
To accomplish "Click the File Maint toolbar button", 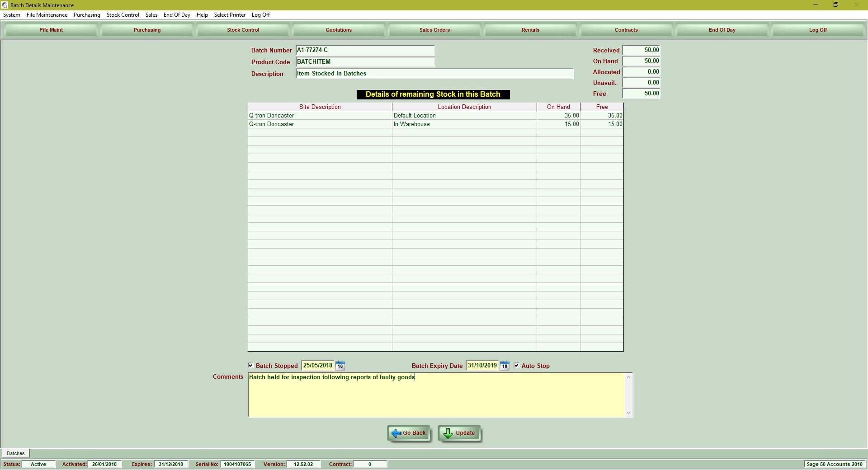I will (52, 30).
